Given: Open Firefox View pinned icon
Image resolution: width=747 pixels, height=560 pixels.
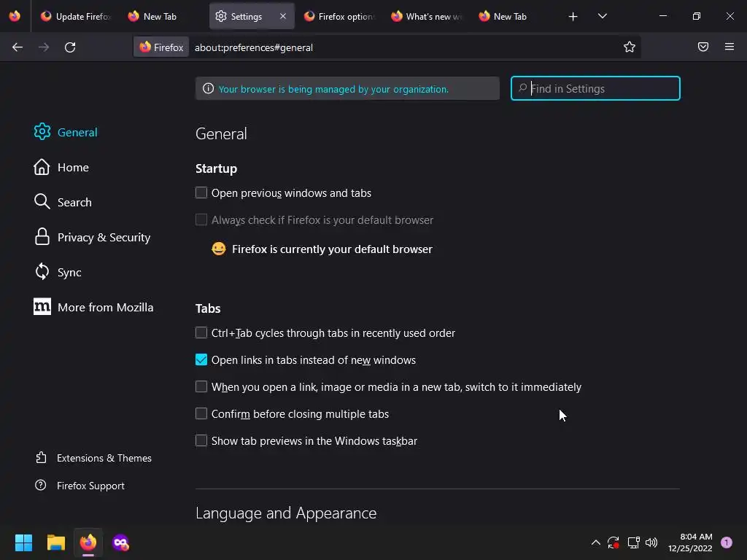Looking at the screenshot, I should pos(15,16).
